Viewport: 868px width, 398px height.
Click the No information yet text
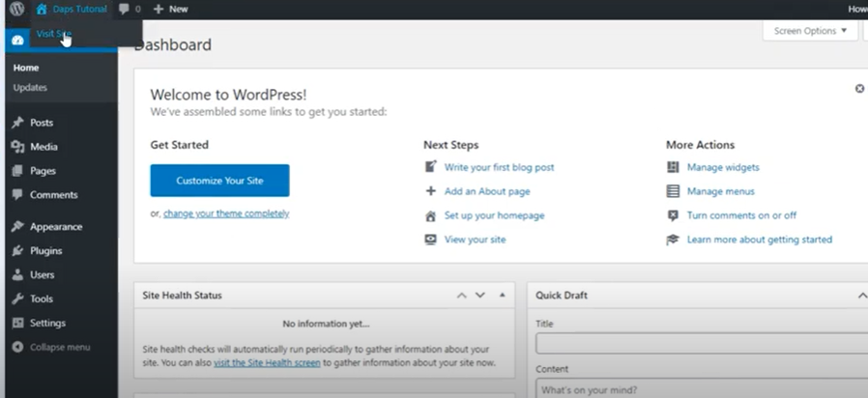[x=326, y=324]
